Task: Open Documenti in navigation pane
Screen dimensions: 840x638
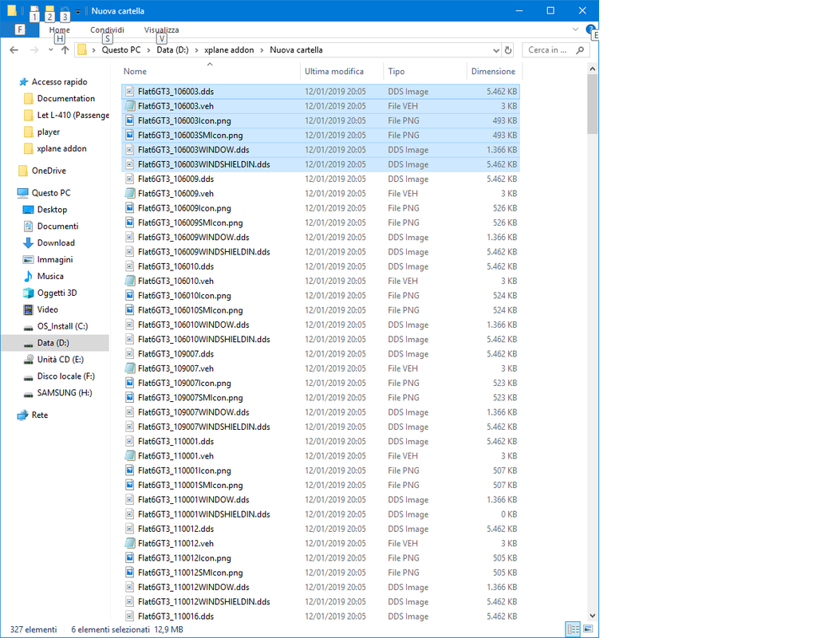Action: [x=57, y=226]
